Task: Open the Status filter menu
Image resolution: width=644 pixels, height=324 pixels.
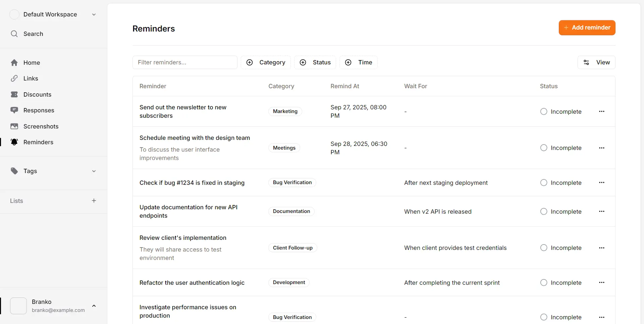Action: click(x=315, y=62)
